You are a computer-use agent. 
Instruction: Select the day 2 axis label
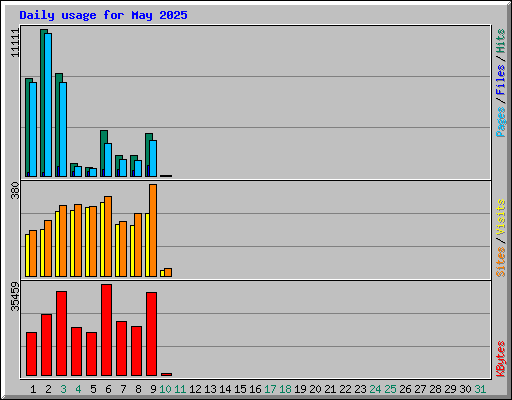(x=48, y=389)
